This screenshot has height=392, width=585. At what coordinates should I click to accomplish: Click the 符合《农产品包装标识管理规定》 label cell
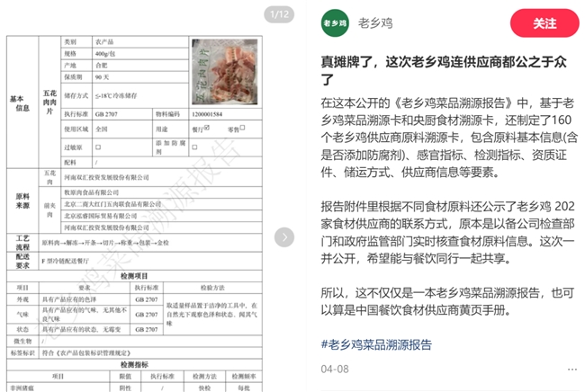click(x=150, y=352)
